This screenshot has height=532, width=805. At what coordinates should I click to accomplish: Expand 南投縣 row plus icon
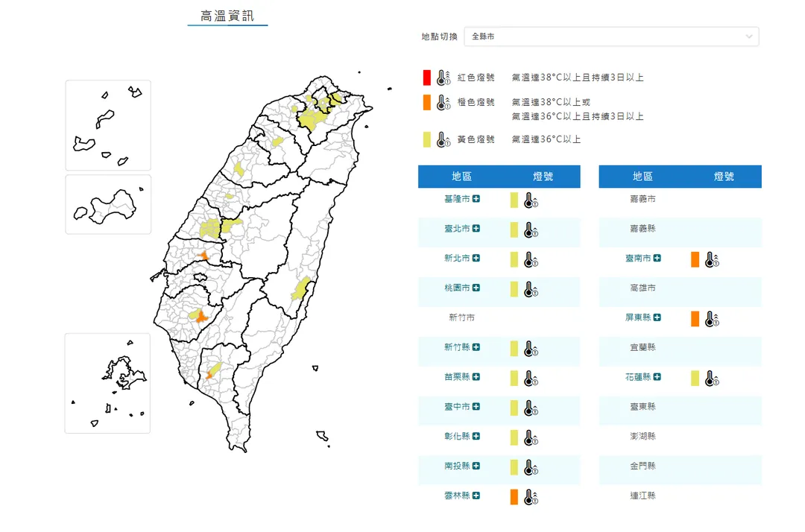click(x=476, y=466)
